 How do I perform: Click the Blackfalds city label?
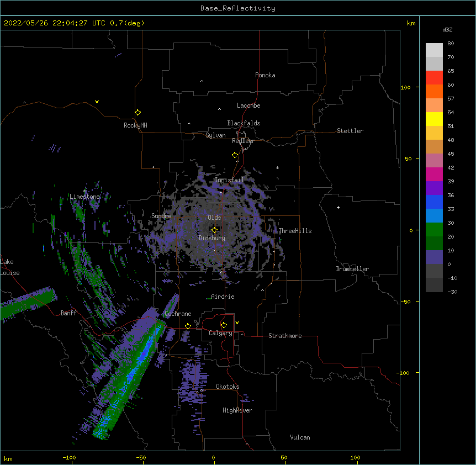[x=244, y=123]
